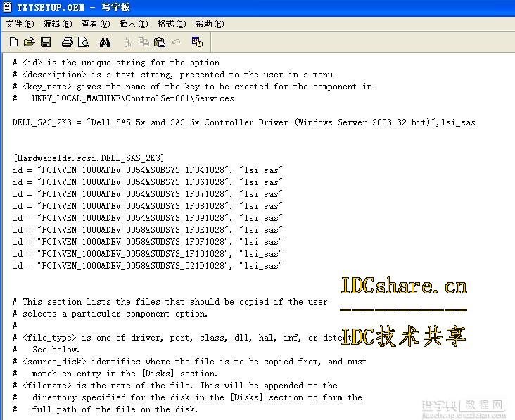Click the 'directory specified for the disk' line
This screenshot has width=515, height=420.
click(187, 397)
